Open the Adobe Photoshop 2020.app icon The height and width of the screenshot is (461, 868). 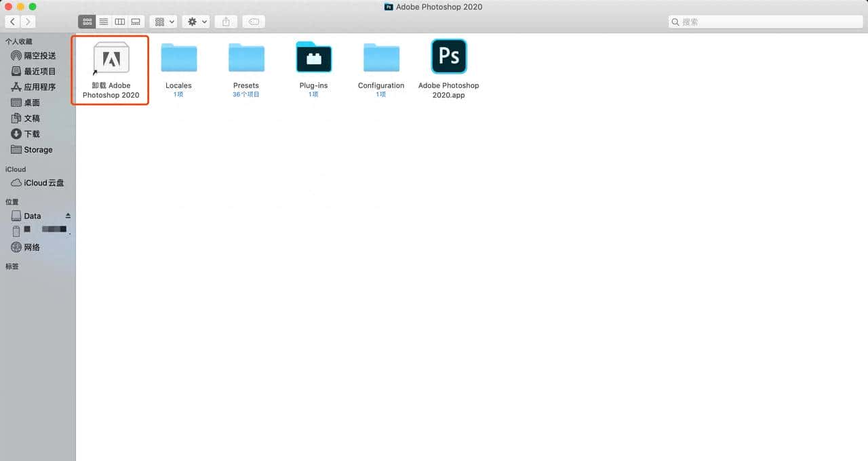point(448,56)
